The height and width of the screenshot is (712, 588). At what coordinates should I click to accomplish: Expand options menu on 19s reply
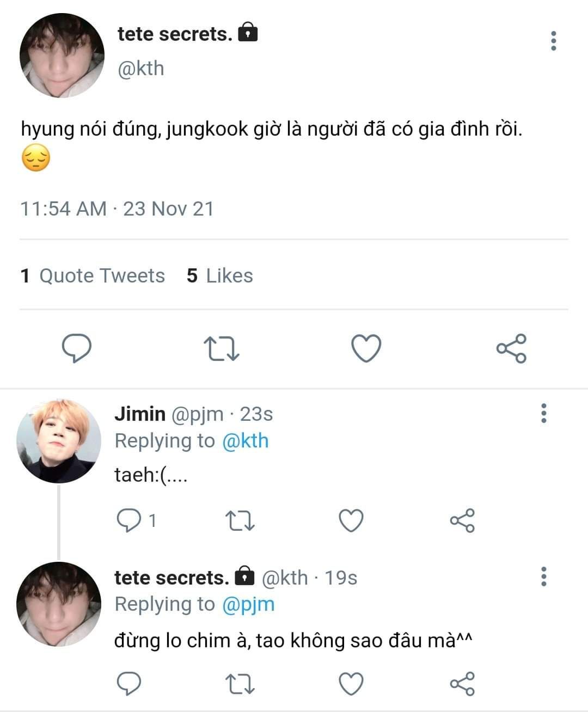pyautogui.click(x=543, y=576)
